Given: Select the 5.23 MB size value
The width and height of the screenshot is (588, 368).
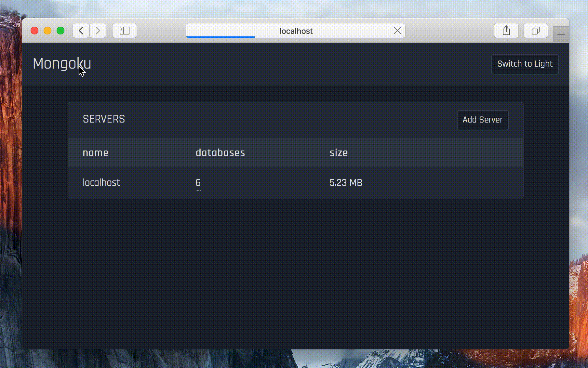Looking at the screenshot, I should pos(346,183).
